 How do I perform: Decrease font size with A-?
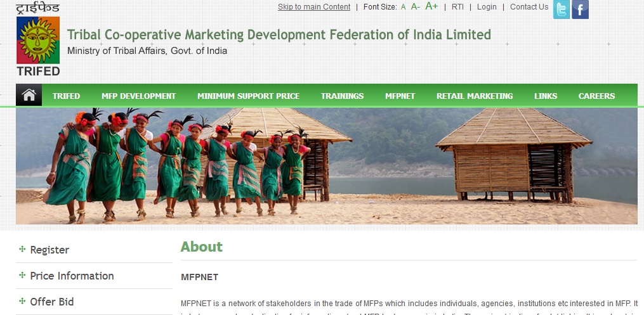point(415,6)
